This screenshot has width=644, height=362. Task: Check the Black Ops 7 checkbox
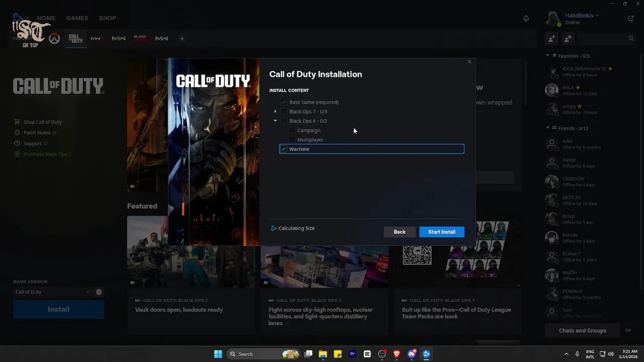tap(284, 112)
